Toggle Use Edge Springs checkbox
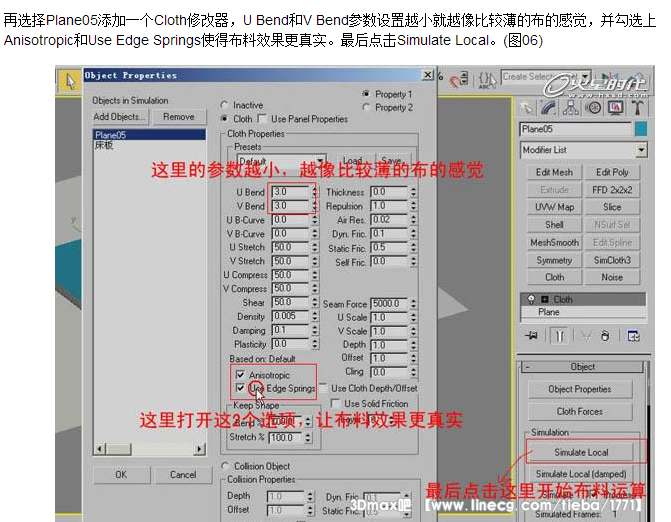 [240, 388]
